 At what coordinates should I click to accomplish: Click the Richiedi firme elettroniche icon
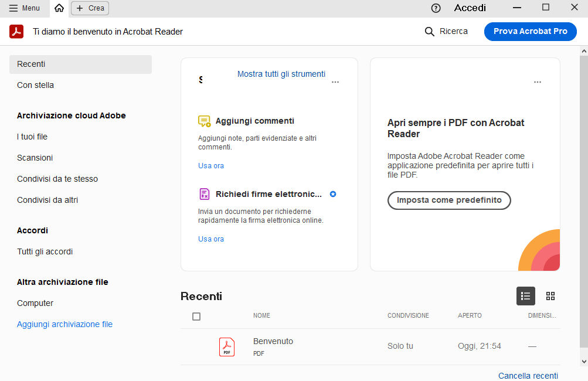pos(205,194)
